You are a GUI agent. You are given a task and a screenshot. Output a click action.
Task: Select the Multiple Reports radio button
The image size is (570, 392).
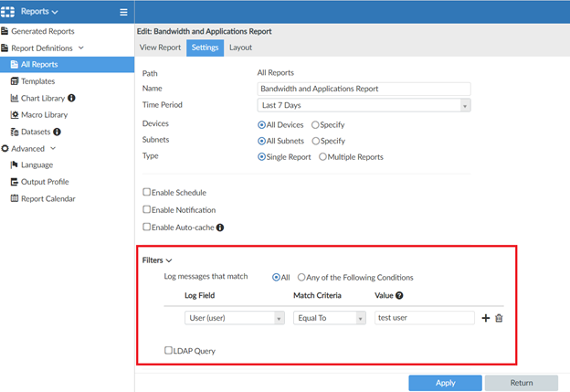coord(322,157)
